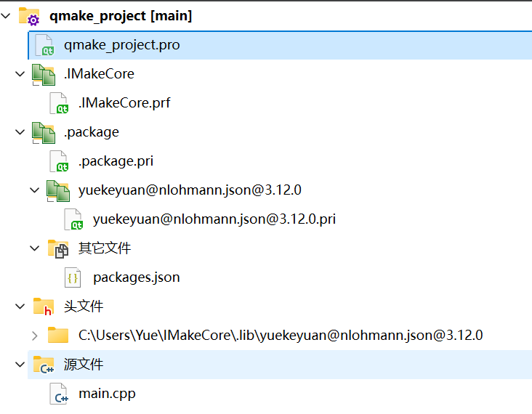The width and height of the screenshot is (532, 414).
Task: Click the 源文件 sources folder icon
Action: click(x=43, y=365)
